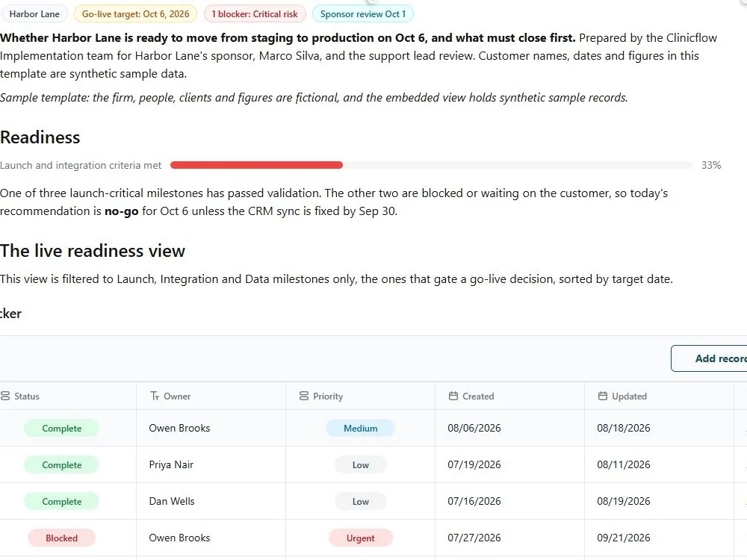Image resolution: width=747 pixels, height=560 pixels.
Task: Click the updated date 08/18/2026
Action: pyautogui.click(x=624, y=428)
